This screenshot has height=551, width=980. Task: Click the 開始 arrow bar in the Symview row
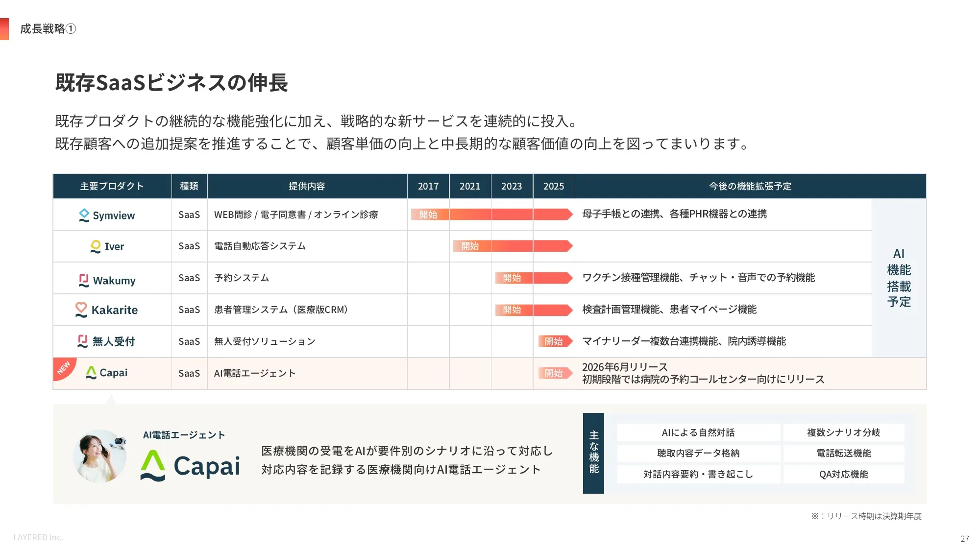click(492, 215)
